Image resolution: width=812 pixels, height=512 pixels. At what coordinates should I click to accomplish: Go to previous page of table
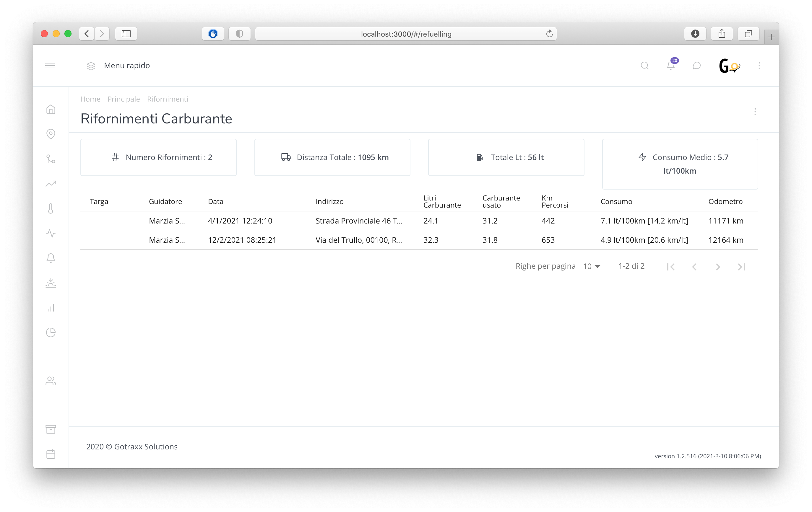694,267
